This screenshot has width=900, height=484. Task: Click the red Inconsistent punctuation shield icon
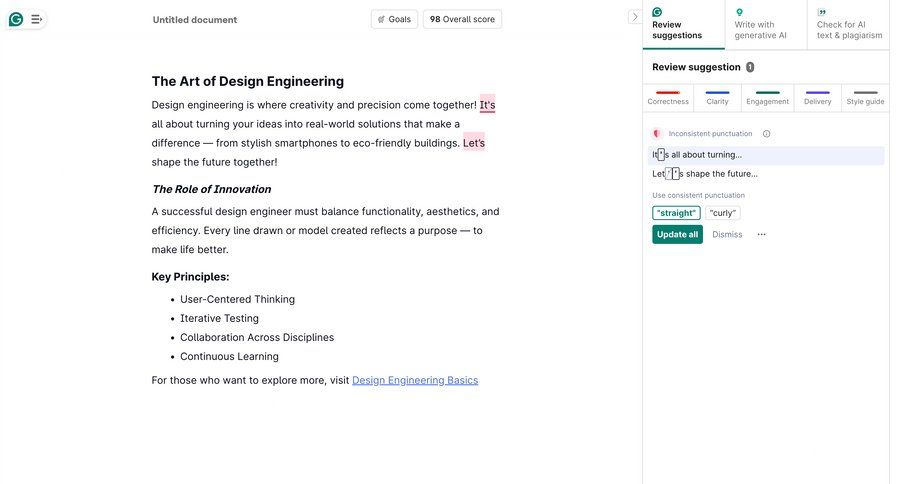657,134
